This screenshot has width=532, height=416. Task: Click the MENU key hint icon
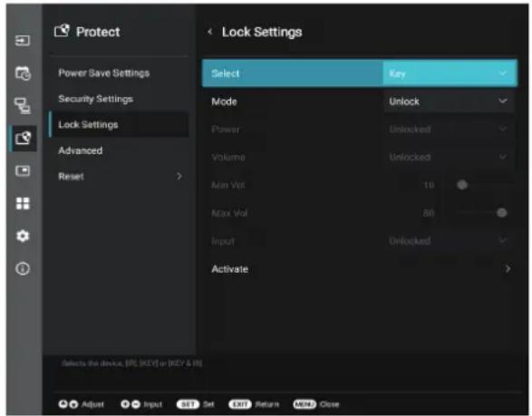305,404
